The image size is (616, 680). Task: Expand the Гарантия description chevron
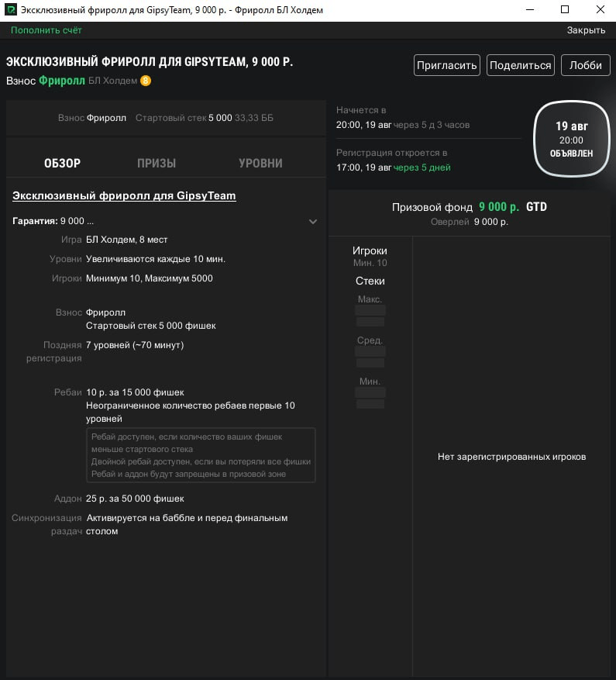pyautogui.click(x=313, y=222)
